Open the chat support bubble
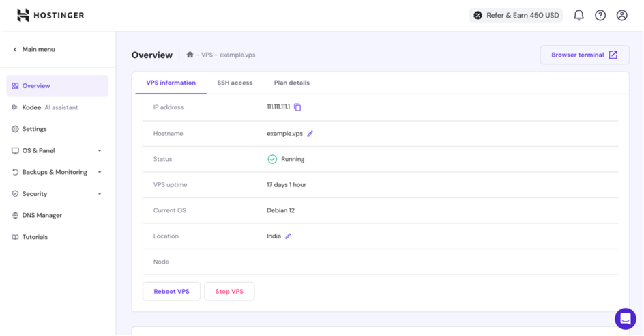The image size is (644, 336). click(625, 318)
